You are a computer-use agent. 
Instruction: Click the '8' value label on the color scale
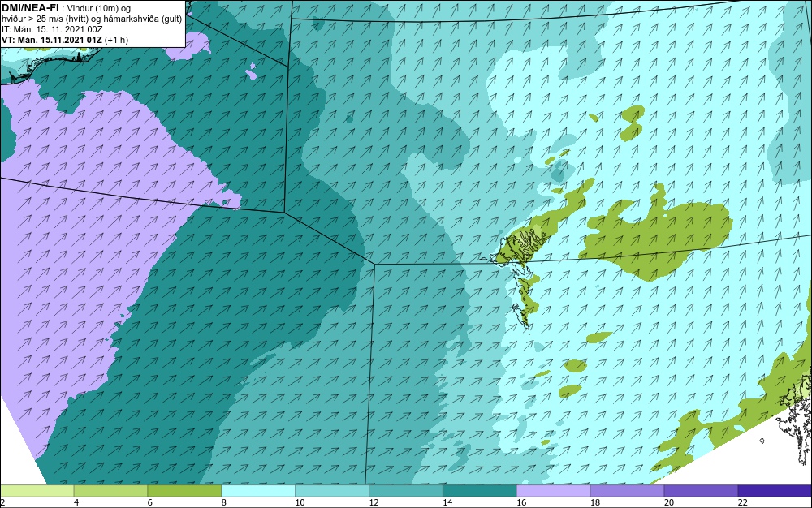(224, 502)
